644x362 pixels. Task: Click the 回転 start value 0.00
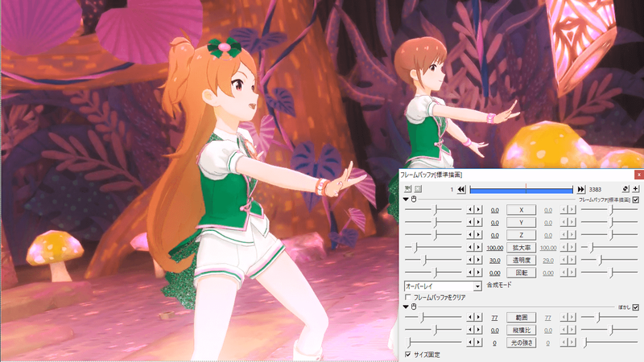[494, 273]
